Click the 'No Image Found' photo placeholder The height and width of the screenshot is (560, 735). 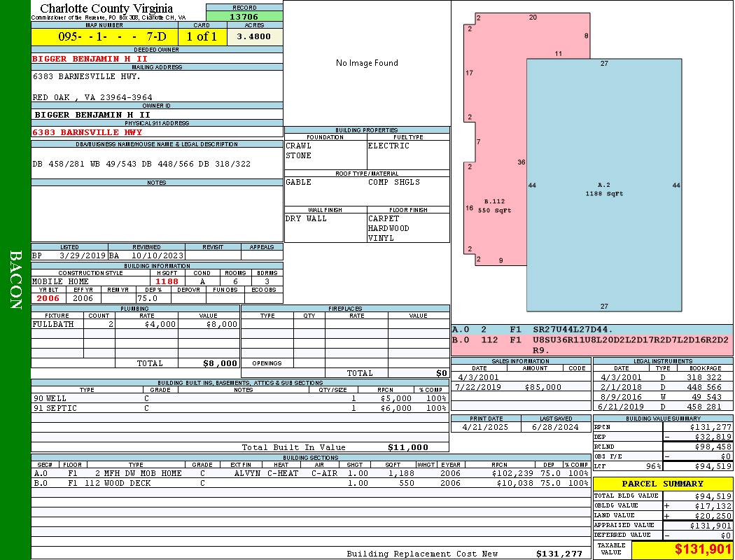click(x=367, y=63)
